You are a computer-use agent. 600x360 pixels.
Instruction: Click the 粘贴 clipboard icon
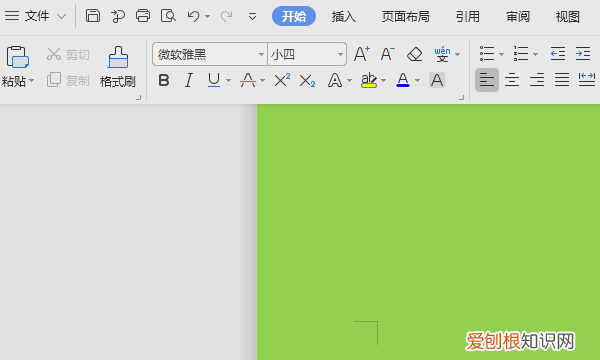pyautogui.click(x=18, y=57)
